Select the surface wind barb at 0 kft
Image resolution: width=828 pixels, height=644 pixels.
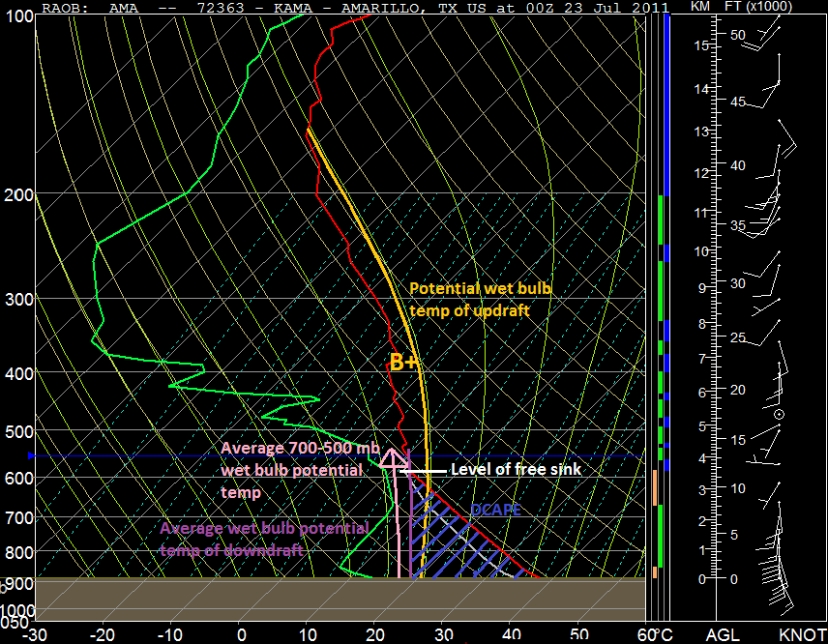tap(784, 590)
